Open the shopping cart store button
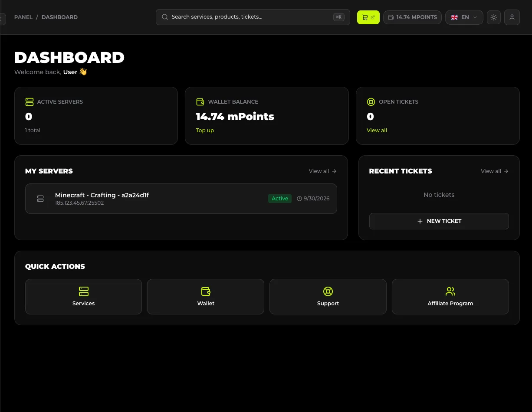 368,17
